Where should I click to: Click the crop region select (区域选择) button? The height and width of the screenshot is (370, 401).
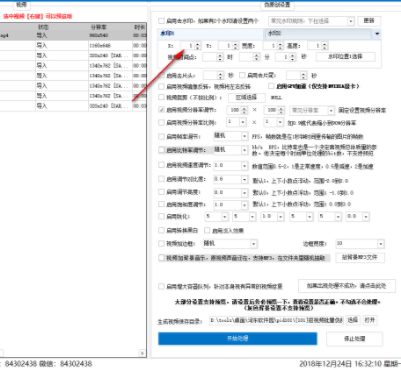(247, 98)
